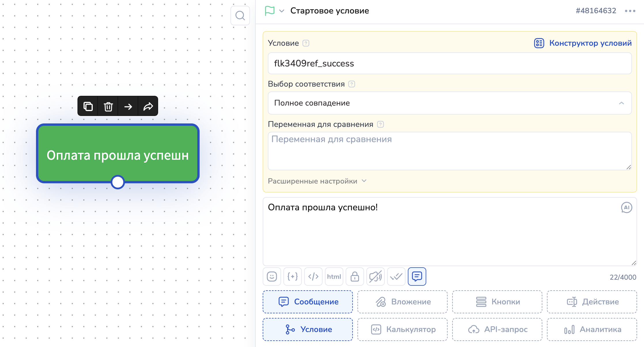Image resolution: width=644 pixels, height=347 pixels.
Task: Toggle the muted sound notification icon
Action: [x=375, y=277]
